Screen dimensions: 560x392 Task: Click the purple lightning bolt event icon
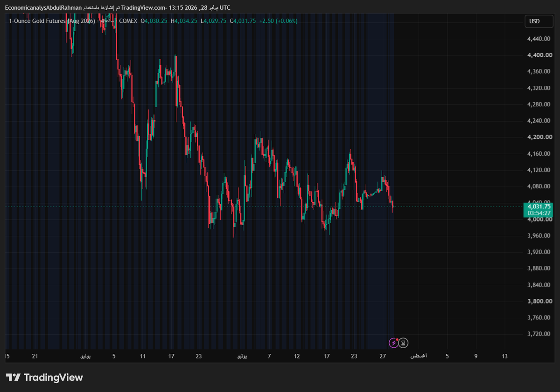coord(393,343)
